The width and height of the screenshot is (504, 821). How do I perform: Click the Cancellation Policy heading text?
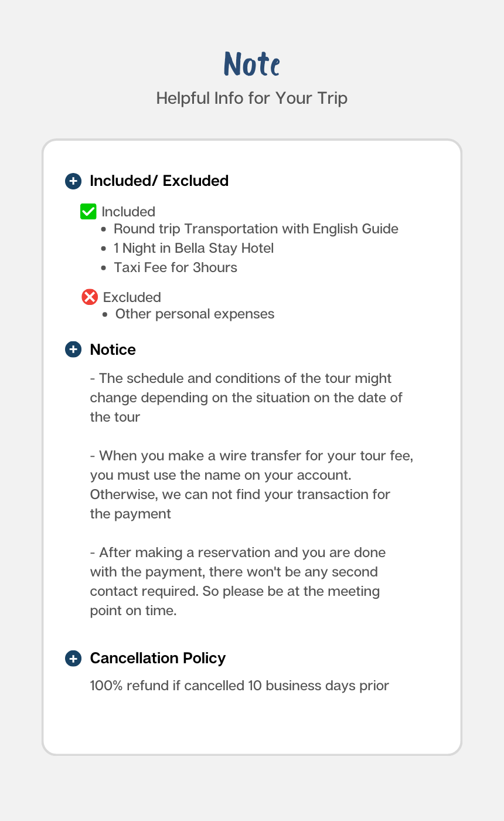[x=158, y=659]
